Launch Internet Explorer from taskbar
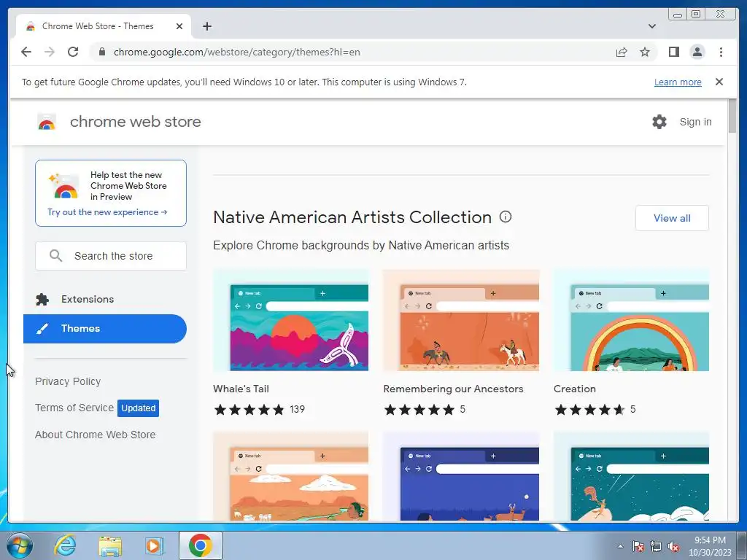This screenshot has height=560, width=747. click(x=65, y=545)
